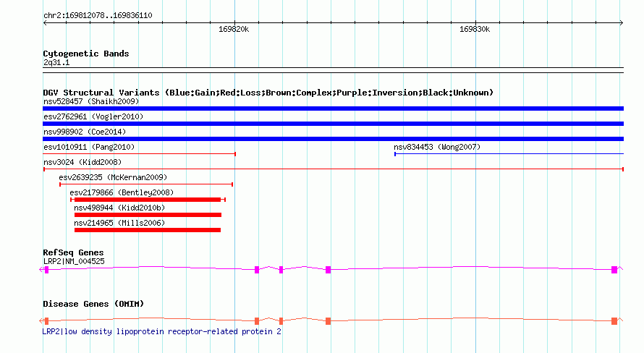Select the blue gain bar under esv2762961
This screenshot has height=353, width=644.
coord(333,124)
